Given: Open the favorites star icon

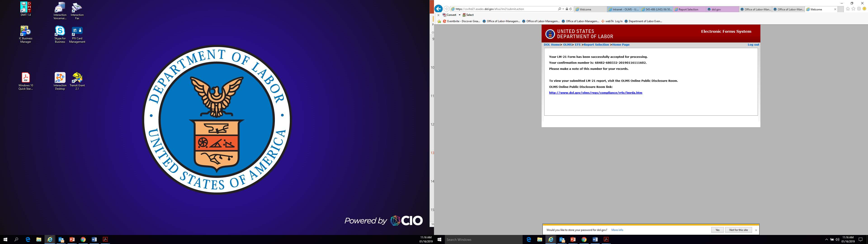Looking at the screenshot, I should [853, 9].
